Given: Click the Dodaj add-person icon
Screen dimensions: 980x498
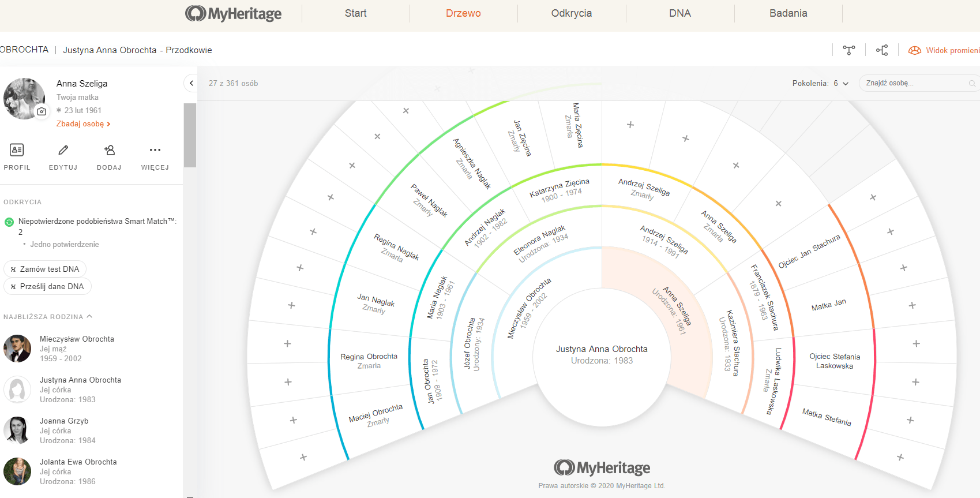Looking at the screenshot, I should 109,151.
